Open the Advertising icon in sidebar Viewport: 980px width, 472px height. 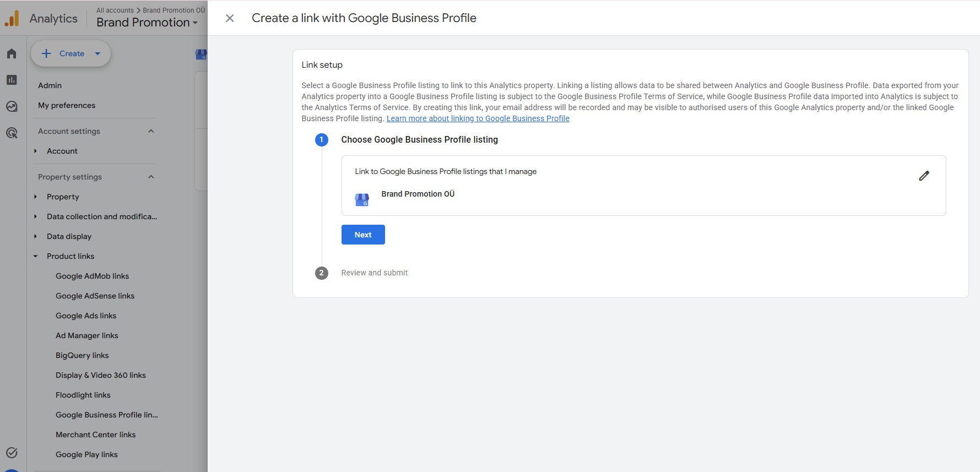[x=12, y=133]
